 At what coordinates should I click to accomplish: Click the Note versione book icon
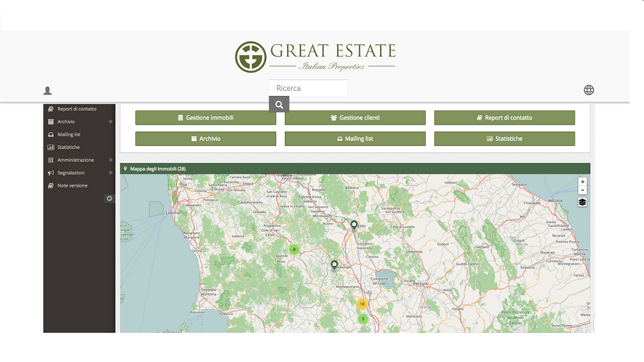click(x=51, y=185)
